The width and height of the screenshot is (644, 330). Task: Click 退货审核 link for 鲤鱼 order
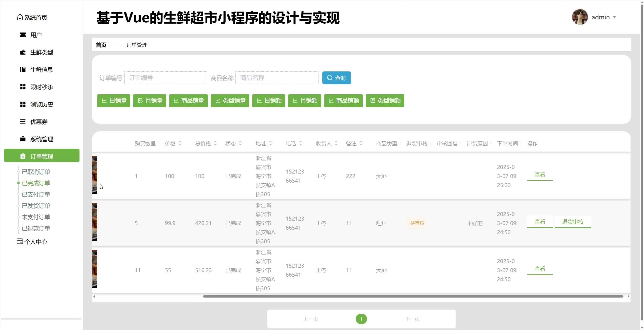573,222
